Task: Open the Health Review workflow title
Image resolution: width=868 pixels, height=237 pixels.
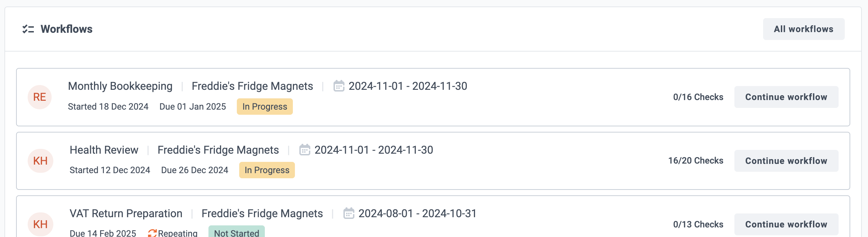Action: [104, 150]
